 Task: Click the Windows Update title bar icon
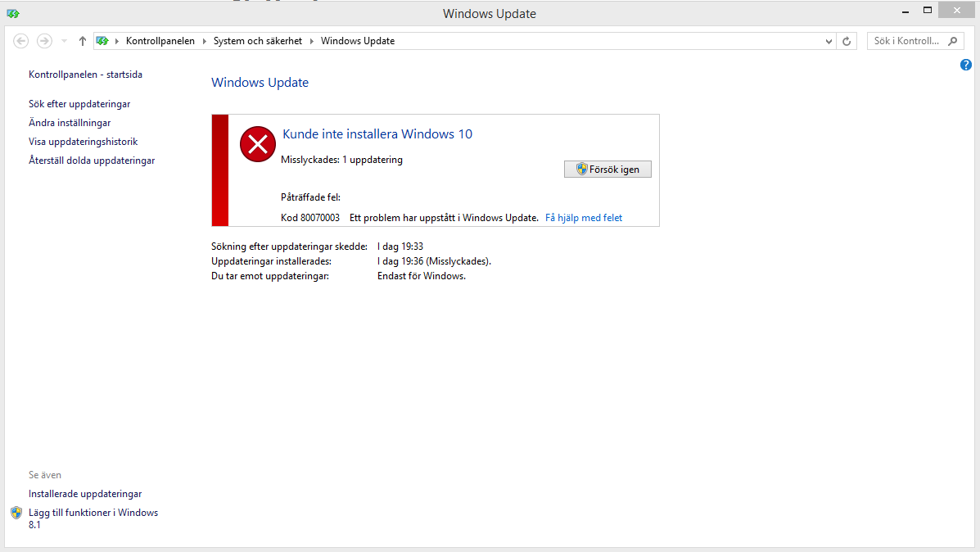(12, 13)
